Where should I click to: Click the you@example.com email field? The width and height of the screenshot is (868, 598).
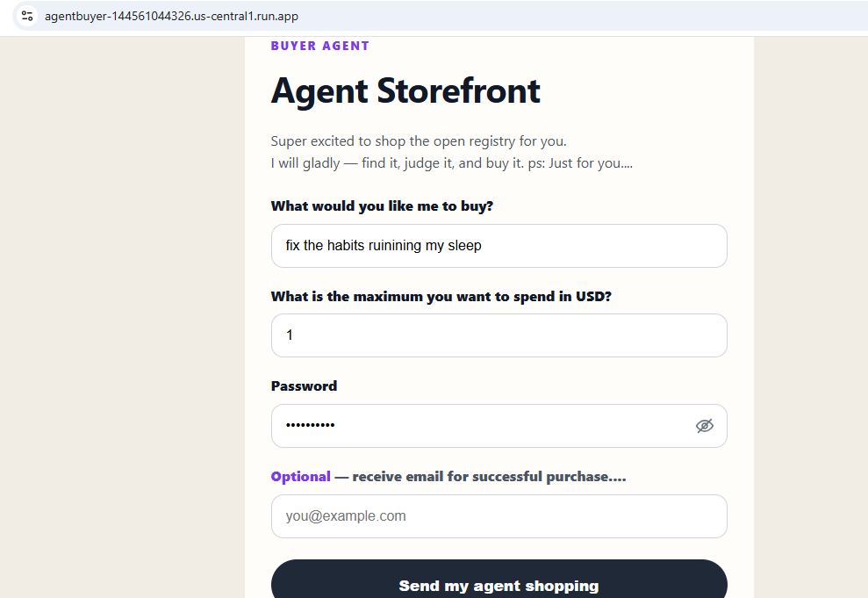[x=499, y=516]
